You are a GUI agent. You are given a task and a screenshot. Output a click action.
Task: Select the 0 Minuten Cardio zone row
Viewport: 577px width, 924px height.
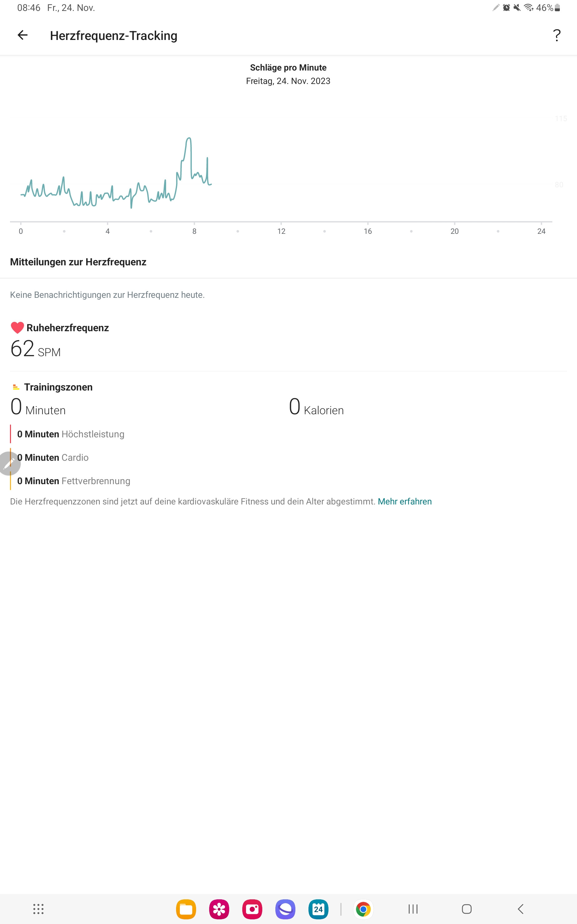coord(53,457)
